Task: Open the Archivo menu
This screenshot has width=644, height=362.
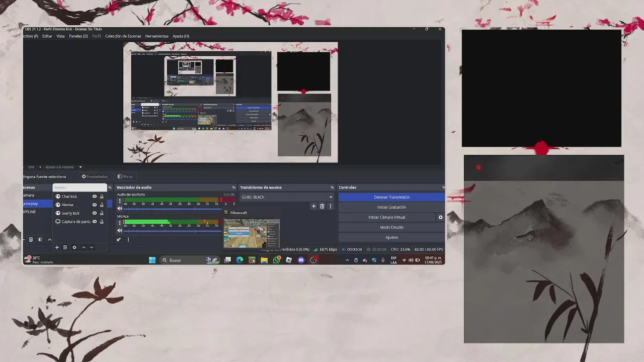Action: pyautogui.click(x=30, y=36)
